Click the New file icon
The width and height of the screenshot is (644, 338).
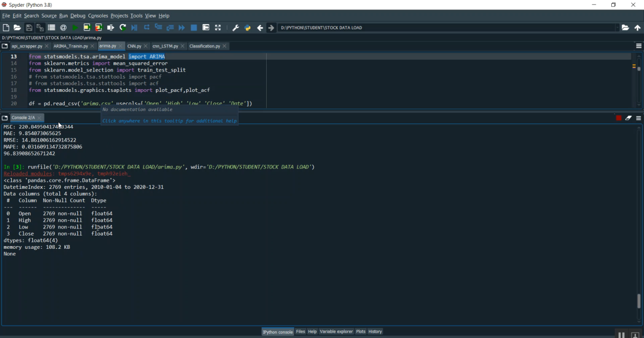(6, 27)
